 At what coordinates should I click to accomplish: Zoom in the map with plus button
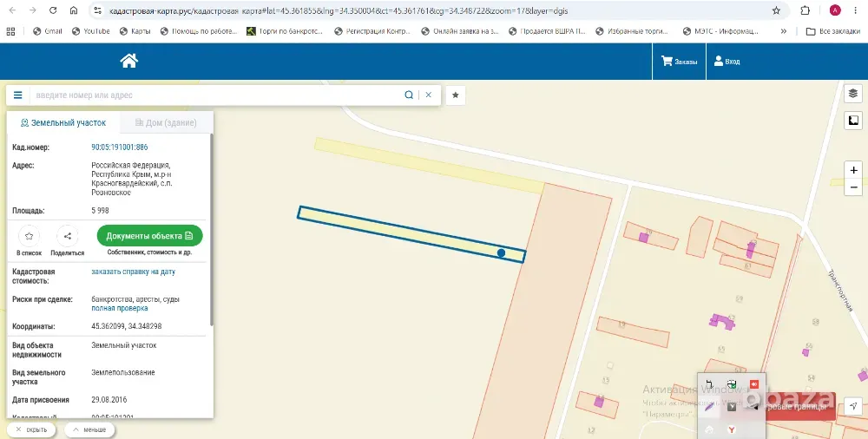point(853,170)
